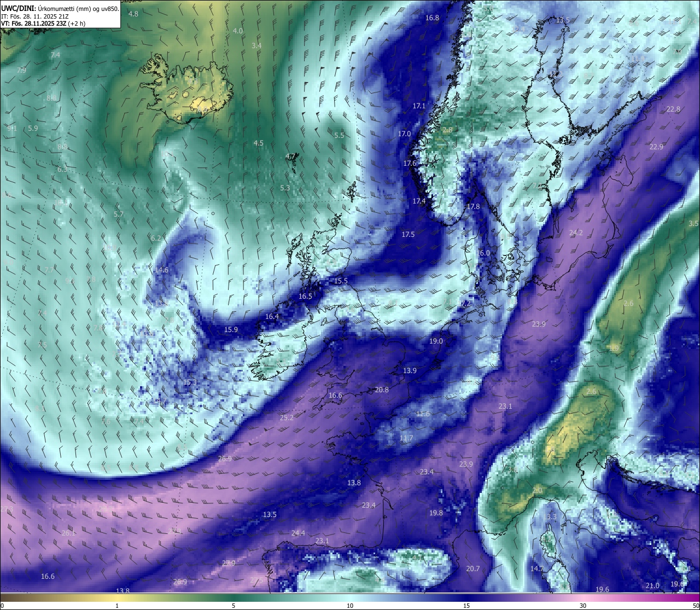Click the value 20.7 over the Mediterranean coast

(x=472, y=569)
